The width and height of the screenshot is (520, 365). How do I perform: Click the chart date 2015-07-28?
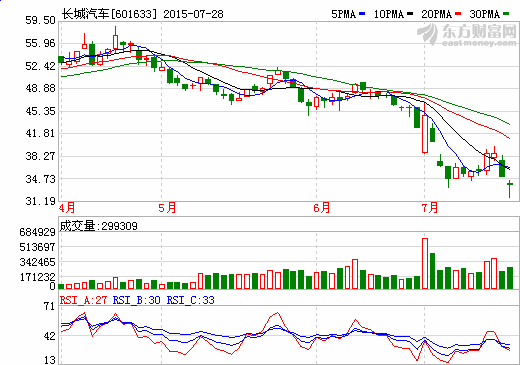(x=193, y=14)
